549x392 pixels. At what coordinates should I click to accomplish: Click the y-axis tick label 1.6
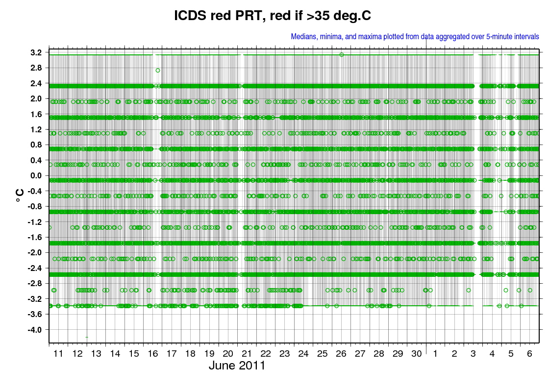36,115
